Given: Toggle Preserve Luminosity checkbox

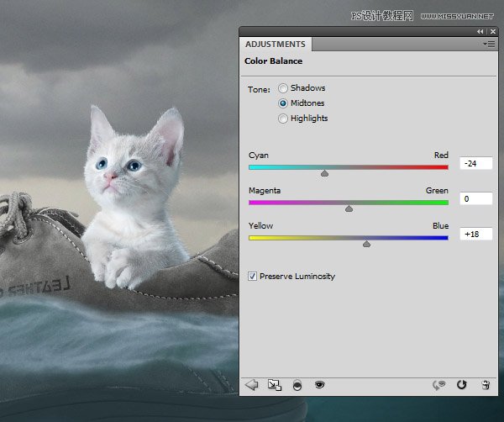Looking at the screenshot, I should click(253, 276).
